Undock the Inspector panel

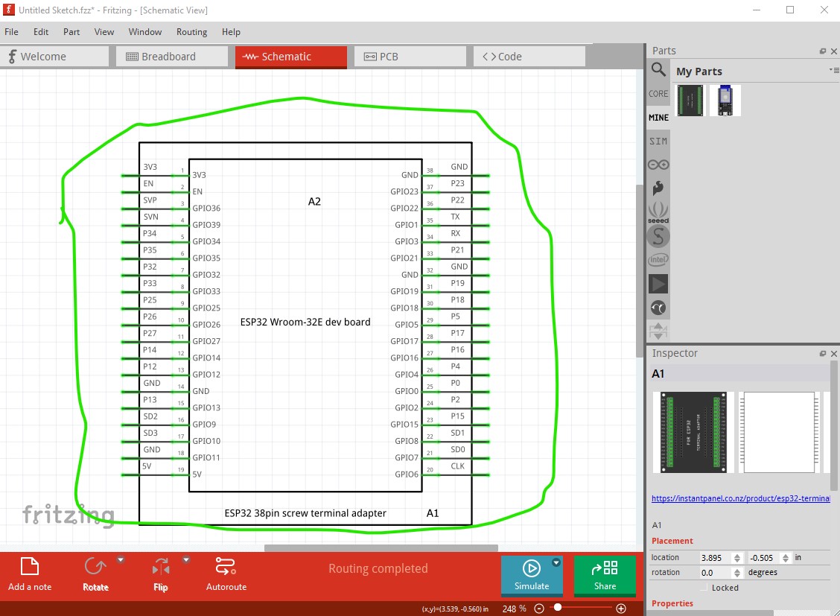823,354
